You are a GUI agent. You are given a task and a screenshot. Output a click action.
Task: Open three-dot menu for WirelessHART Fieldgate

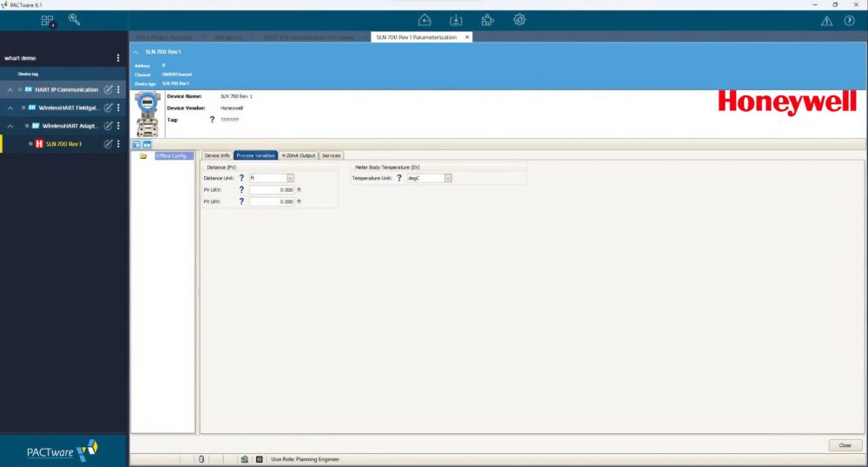(118, 108)
